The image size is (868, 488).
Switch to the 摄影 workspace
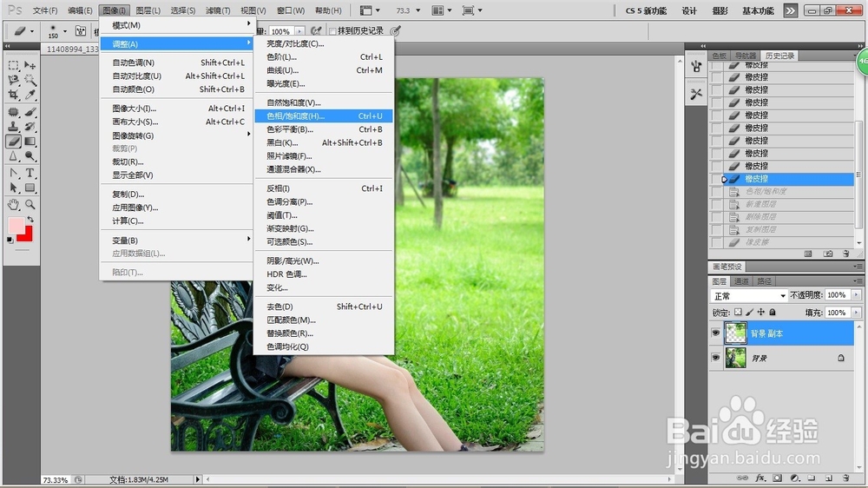coord(720,10)
